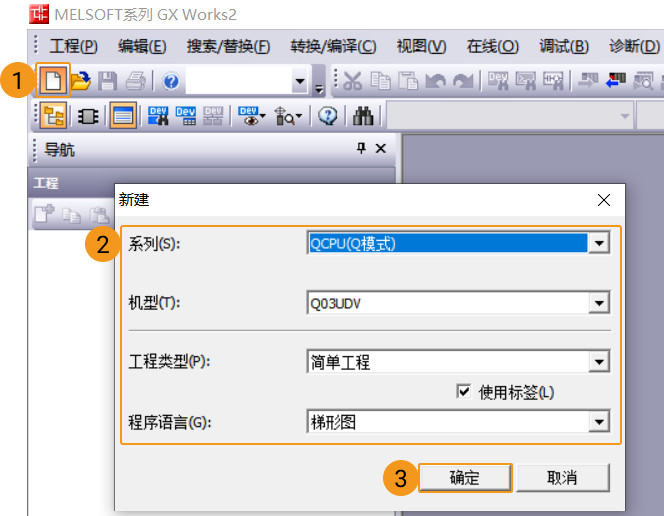The height and width of the screenshot is (516, 664).
Task: Click the magnifier search dropdown icon
Action: click(288, 116)
